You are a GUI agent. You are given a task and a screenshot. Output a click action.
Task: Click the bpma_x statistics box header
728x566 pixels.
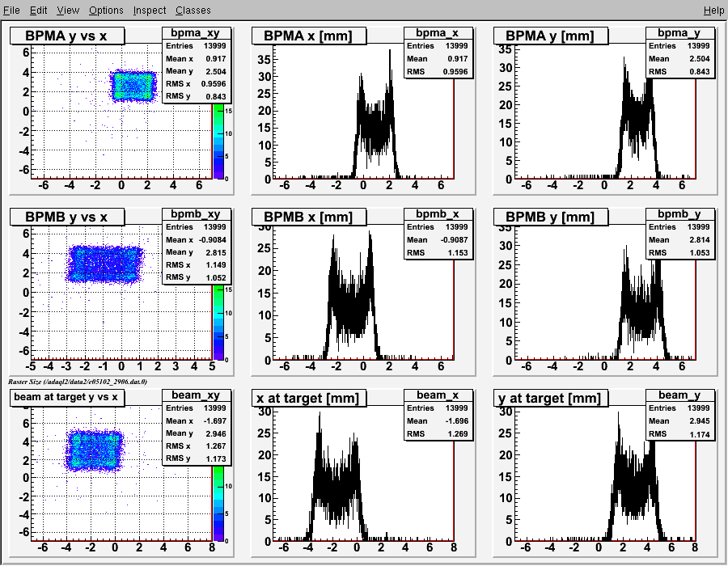pos(438,33)
